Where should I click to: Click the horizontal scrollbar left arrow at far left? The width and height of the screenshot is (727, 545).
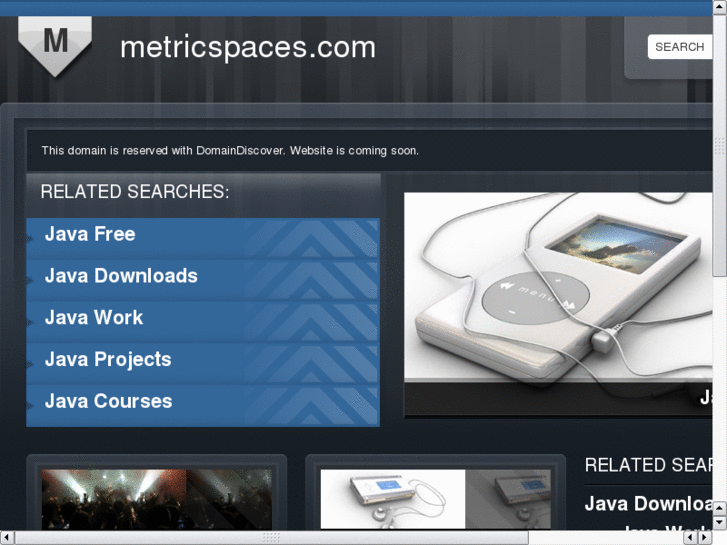(7, 538)
